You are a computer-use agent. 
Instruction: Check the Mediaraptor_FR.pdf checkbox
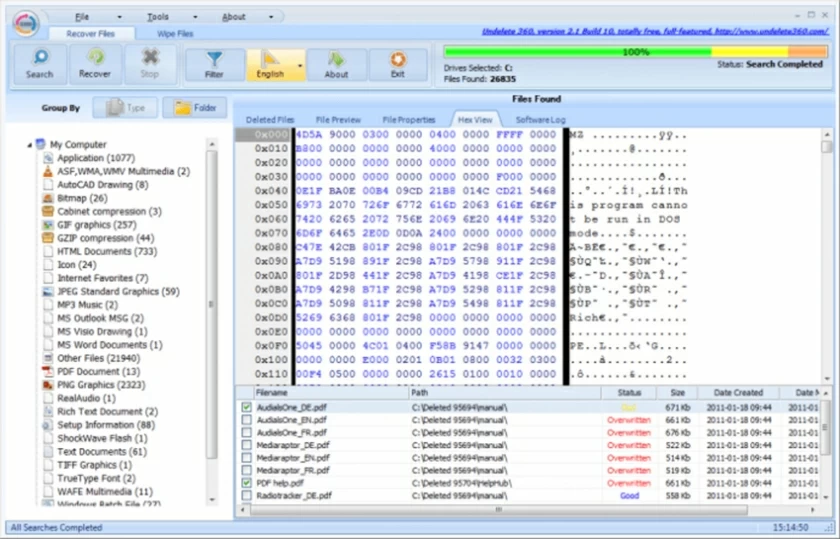(246, 470)
